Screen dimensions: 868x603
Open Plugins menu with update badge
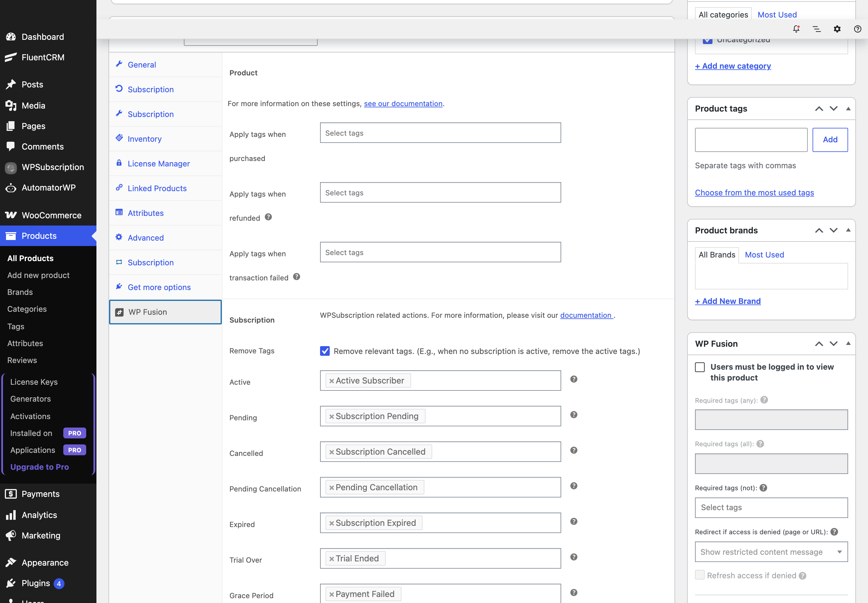pos(48,583)
